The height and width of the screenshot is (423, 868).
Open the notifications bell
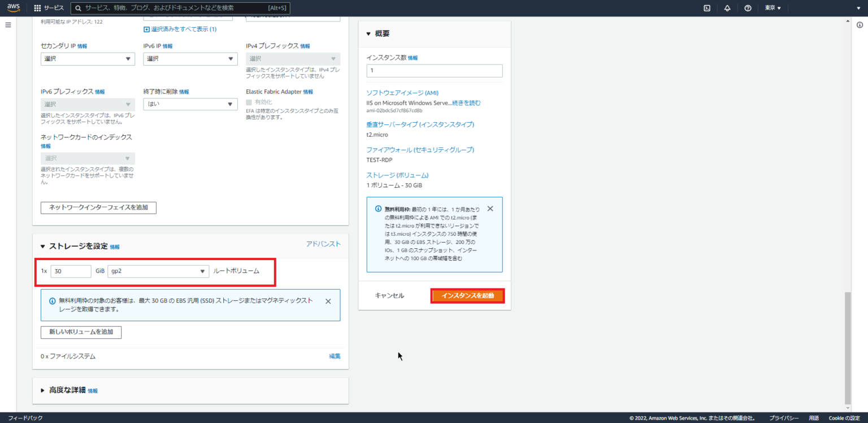click(x=727, y=8)
